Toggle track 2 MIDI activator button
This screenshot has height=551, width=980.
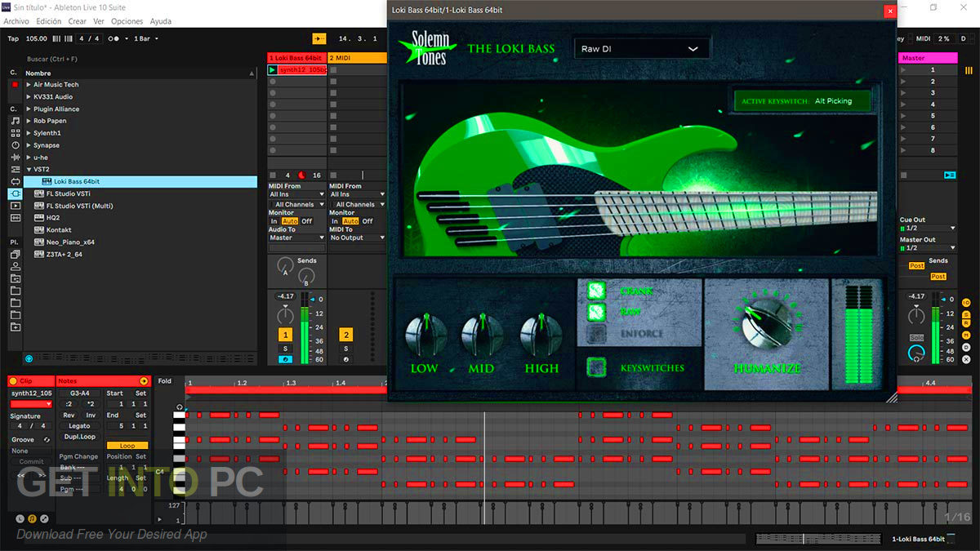pyautogui.click(x=345, y=335)
